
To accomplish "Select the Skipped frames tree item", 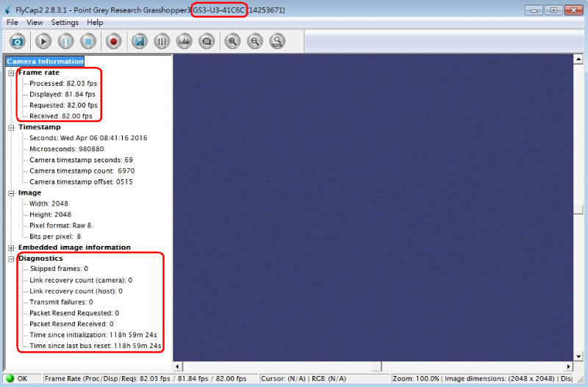I will pos(59,270).
